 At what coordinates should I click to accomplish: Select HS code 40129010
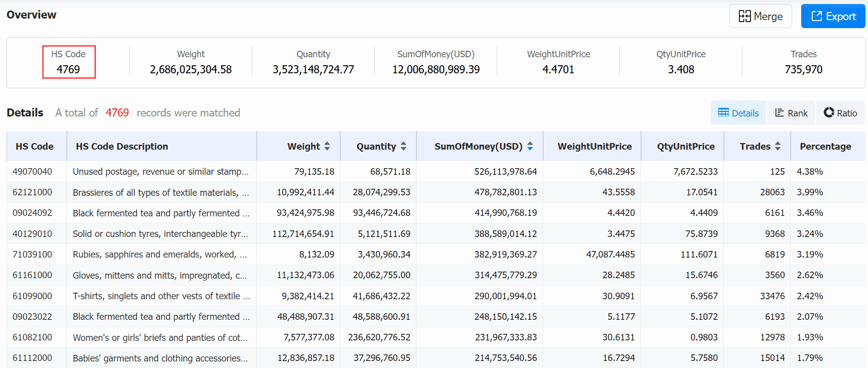tap(32, 234)
